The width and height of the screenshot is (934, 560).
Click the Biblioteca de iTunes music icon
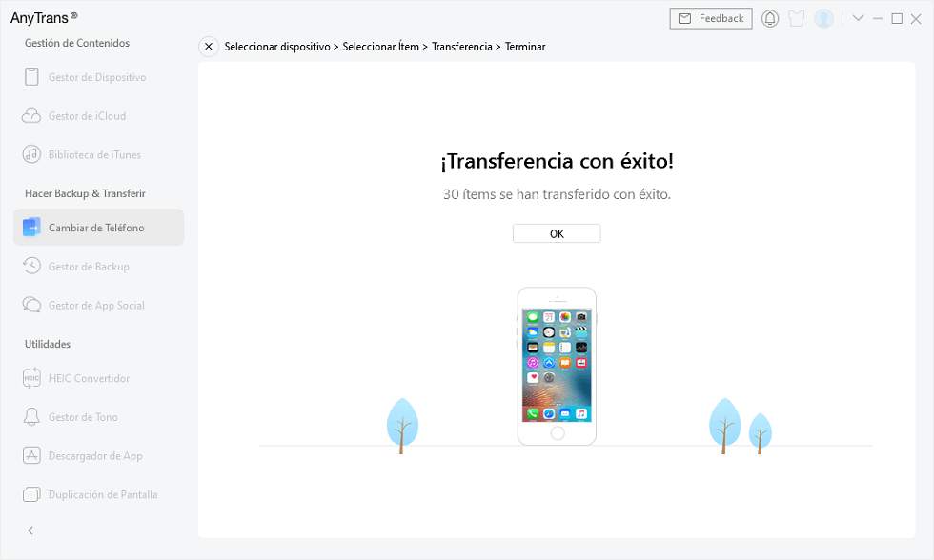(x=31, y=154)
